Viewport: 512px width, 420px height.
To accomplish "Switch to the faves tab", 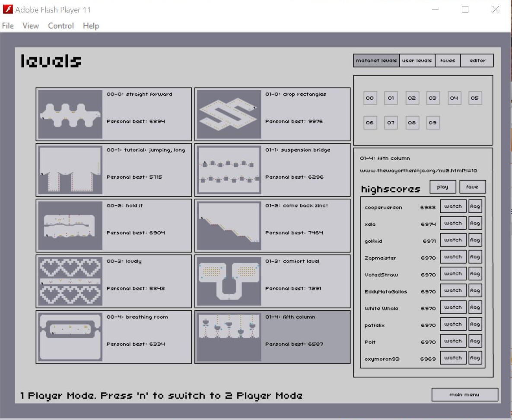I will coord(448,61).
